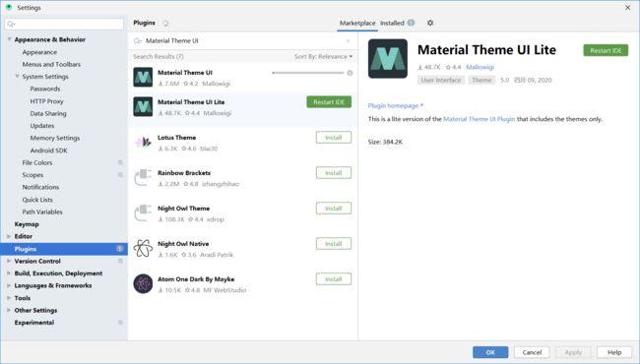Image resolution: width=640 pixels, height=364 pixels.
Task: Switch to the Marketplace tab
Action: [357, 24]
